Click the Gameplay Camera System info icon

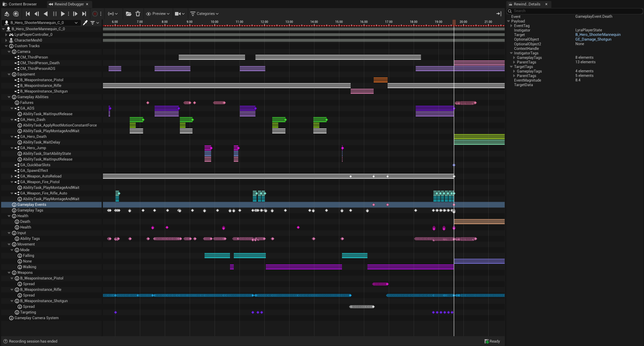pos(11,318)
